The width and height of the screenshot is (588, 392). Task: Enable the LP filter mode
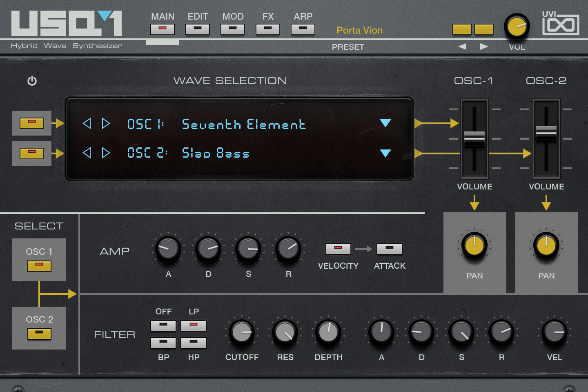[x=194, y=325]
